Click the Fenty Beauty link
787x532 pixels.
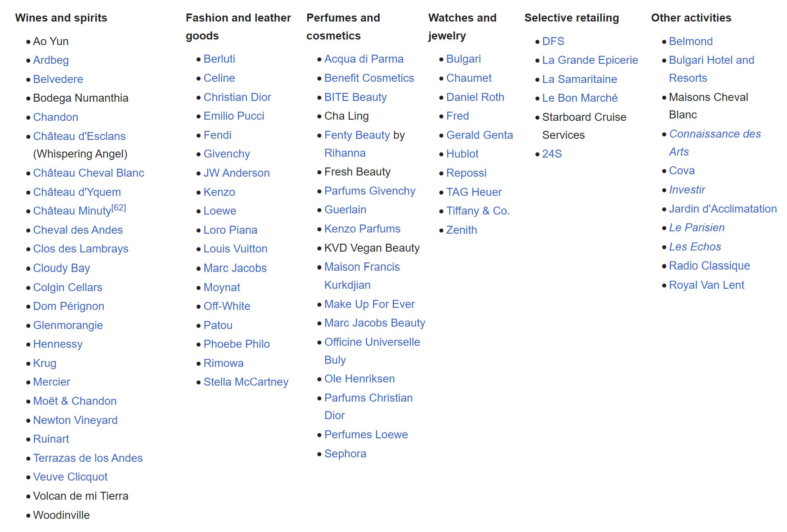pyautogui.click(x=357, y=135)
